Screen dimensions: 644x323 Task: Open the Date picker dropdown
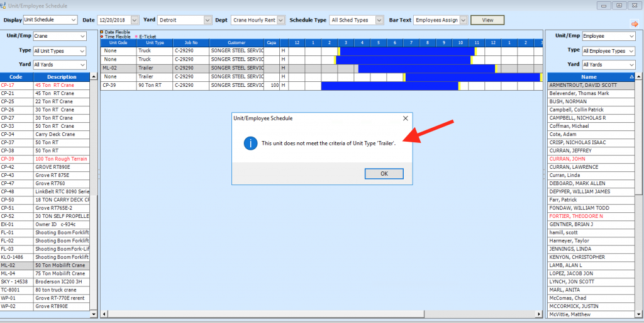(x=135, y=20)
